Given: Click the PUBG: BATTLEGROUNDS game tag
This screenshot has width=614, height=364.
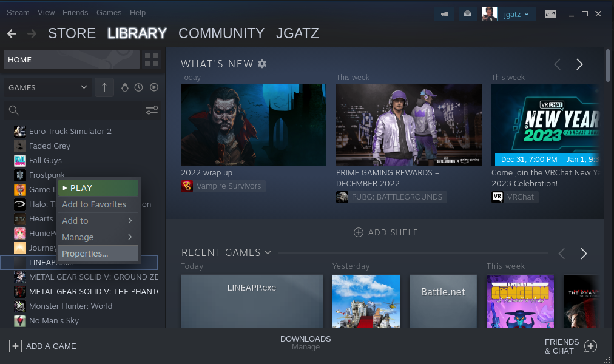Looking at the screenshot, I should (391, 197).
